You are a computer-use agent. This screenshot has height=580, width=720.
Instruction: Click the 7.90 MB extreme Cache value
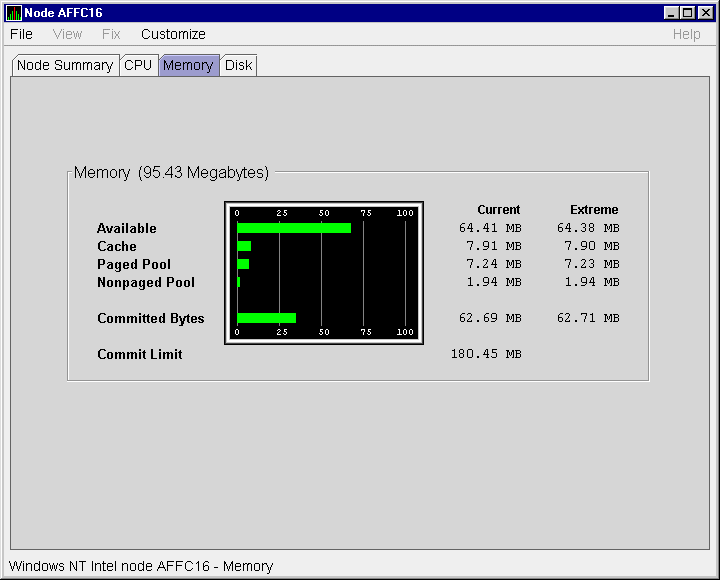592,246
